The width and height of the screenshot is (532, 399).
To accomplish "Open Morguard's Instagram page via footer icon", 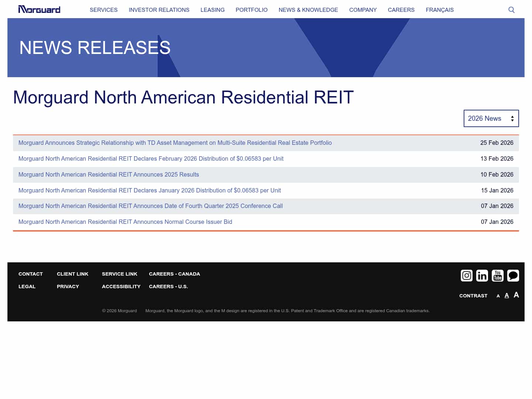I will 467,276.
